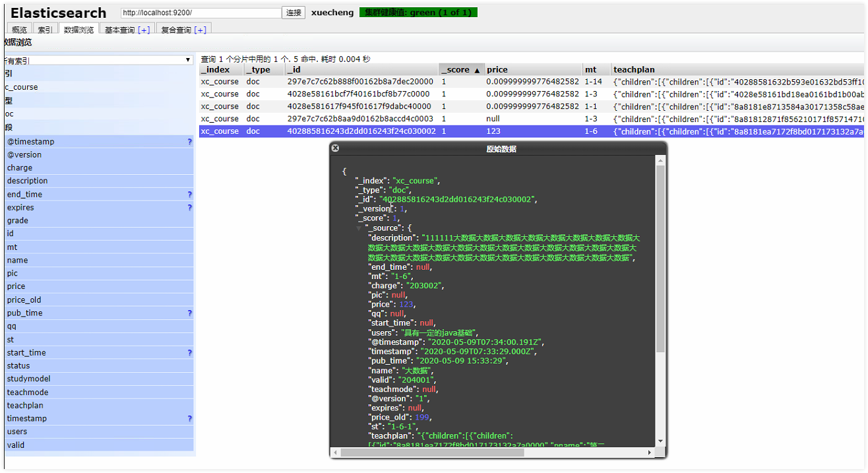Image resolution: width=868 pixels, height=473 pixels.
Task: Click the green cluster health status badge
Action: click(418, 13)
